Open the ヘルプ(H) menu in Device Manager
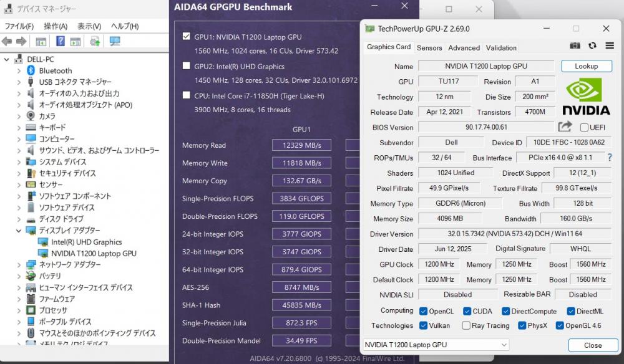The image size is (624, 364). [x=125, y=26]
